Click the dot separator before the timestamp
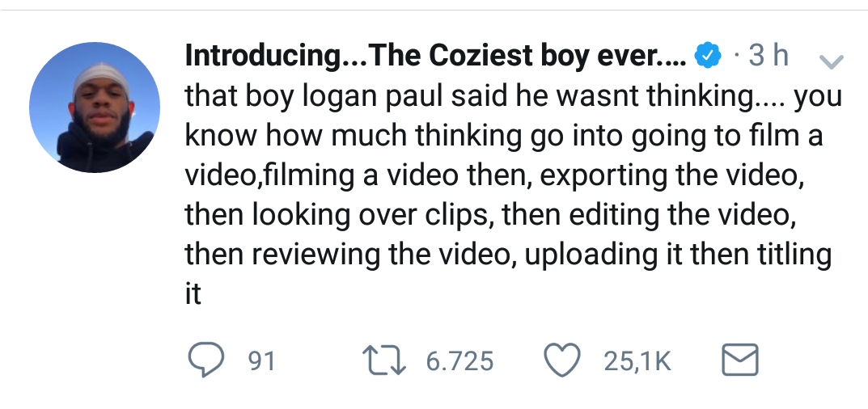Viewport: 868px width, 409px height. pyautogui.click(x=735, y=56)
